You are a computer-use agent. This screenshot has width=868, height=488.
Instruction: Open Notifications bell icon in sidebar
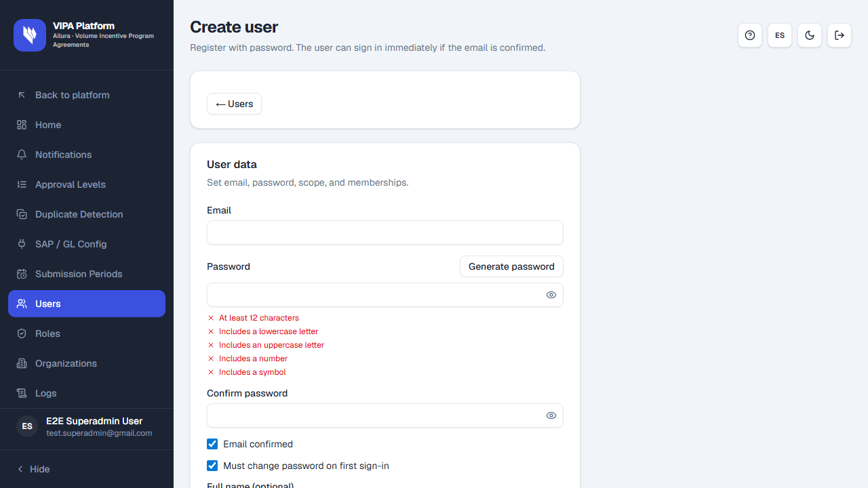pyautogui.click(x=22, y=155)
